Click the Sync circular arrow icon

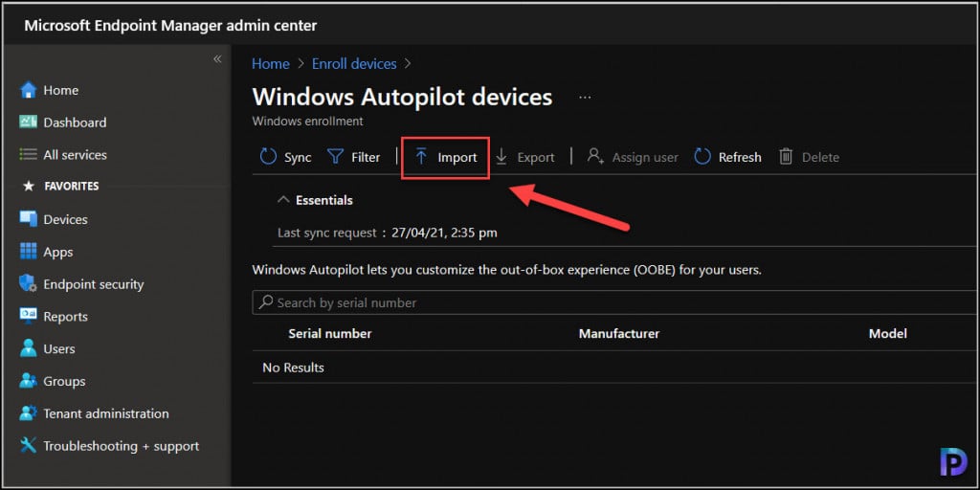[268, 157]
